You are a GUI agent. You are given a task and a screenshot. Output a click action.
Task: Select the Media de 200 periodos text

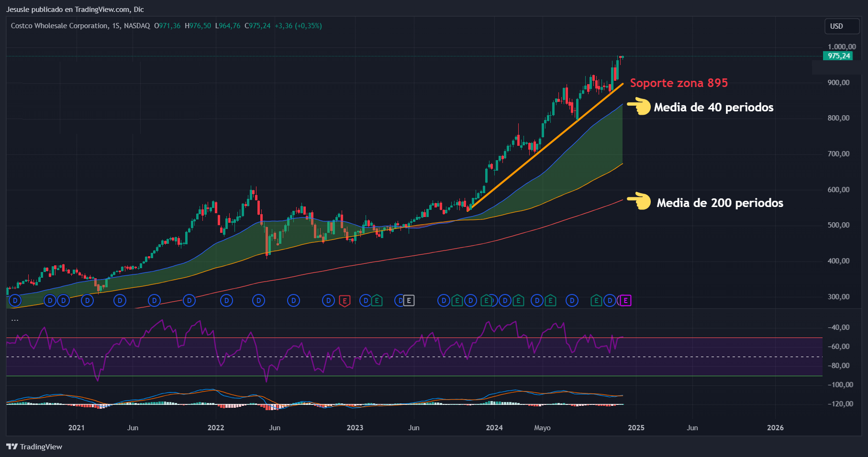720,203
